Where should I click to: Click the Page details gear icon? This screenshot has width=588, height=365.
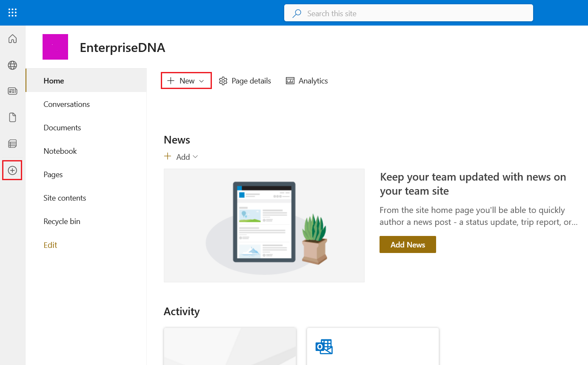pos(223,81)
